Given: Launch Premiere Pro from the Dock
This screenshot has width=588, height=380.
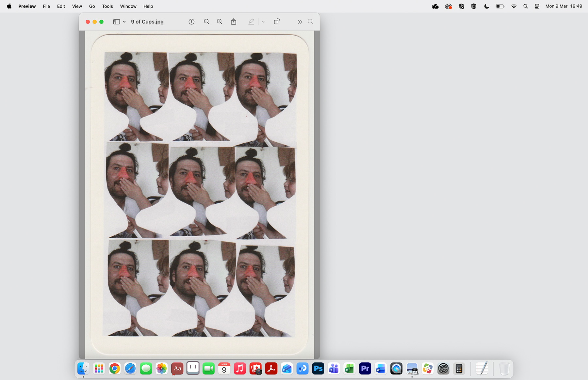Looking at the screenshot, I should pyautogui.click(x=365, y=369).
